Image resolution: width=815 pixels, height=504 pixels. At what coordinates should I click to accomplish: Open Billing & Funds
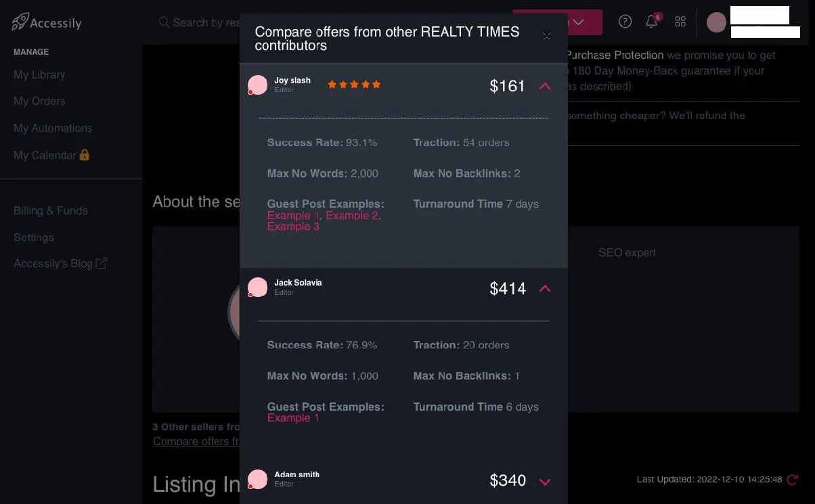(x=51, y=210)
